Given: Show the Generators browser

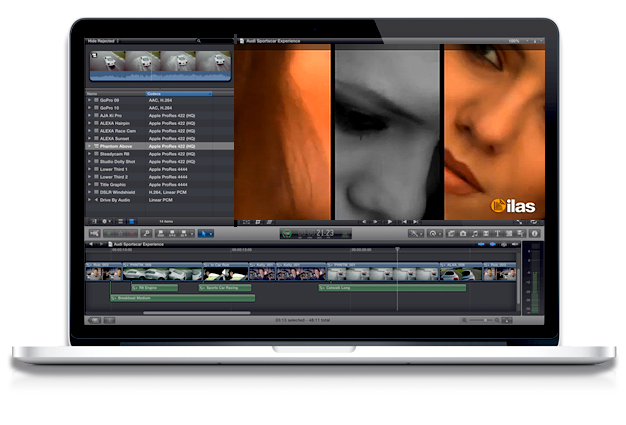Looking at the screenshot, I should click(x=509, y=233).
